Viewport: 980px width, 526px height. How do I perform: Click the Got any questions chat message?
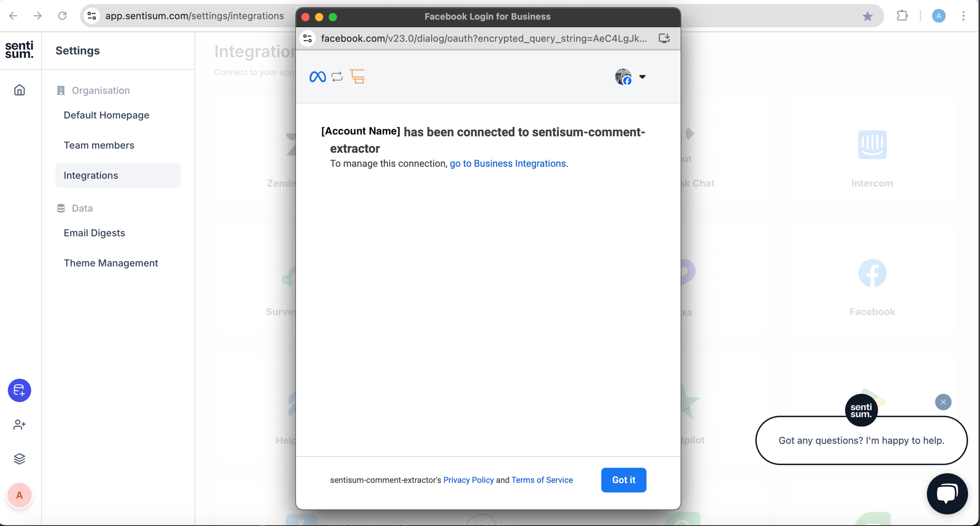861,440
